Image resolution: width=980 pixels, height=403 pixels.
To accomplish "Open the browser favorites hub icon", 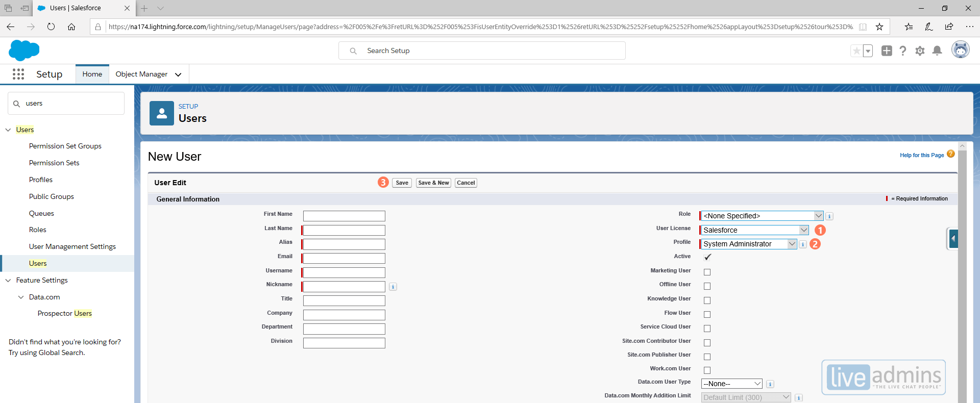I will 909,27.
